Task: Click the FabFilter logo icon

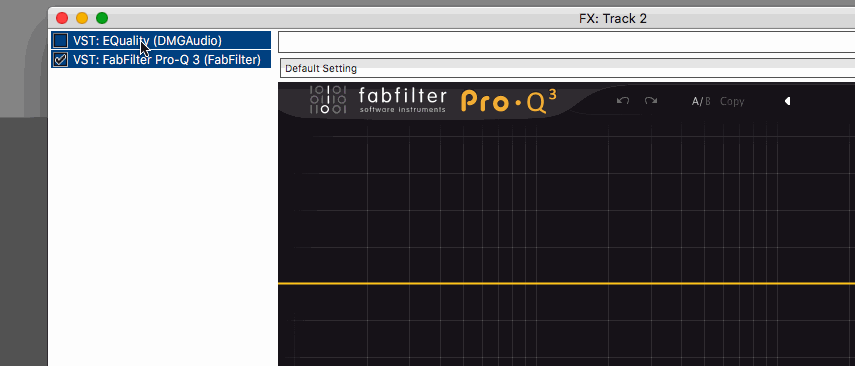Action: [x=328, y=100]
